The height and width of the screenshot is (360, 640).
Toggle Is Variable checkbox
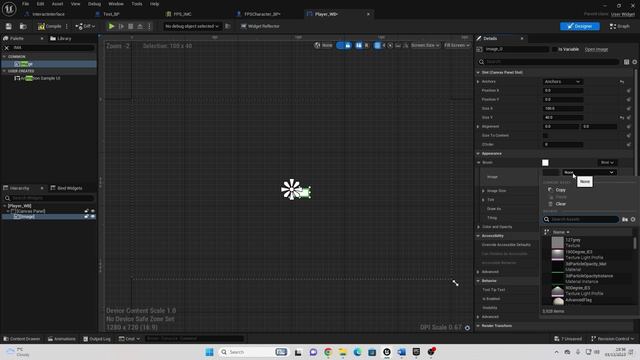(x=554, y=49)
